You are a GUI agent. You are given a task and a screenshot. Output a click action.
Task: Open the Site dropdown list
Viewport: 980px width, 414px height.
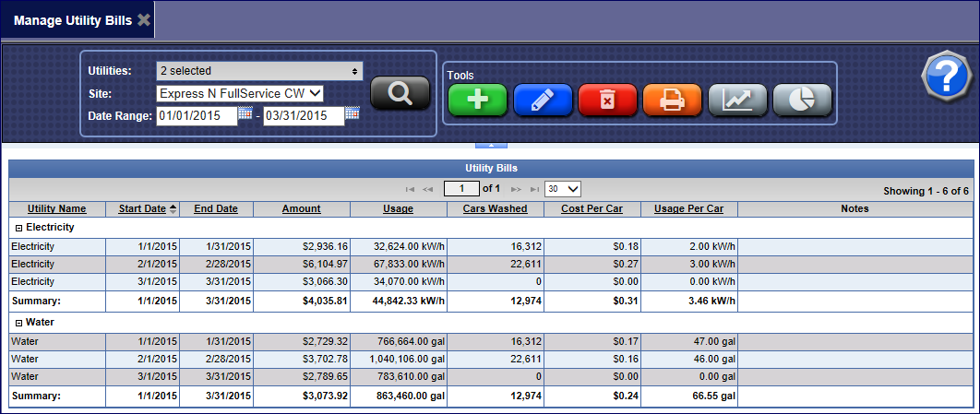point(240,93)
